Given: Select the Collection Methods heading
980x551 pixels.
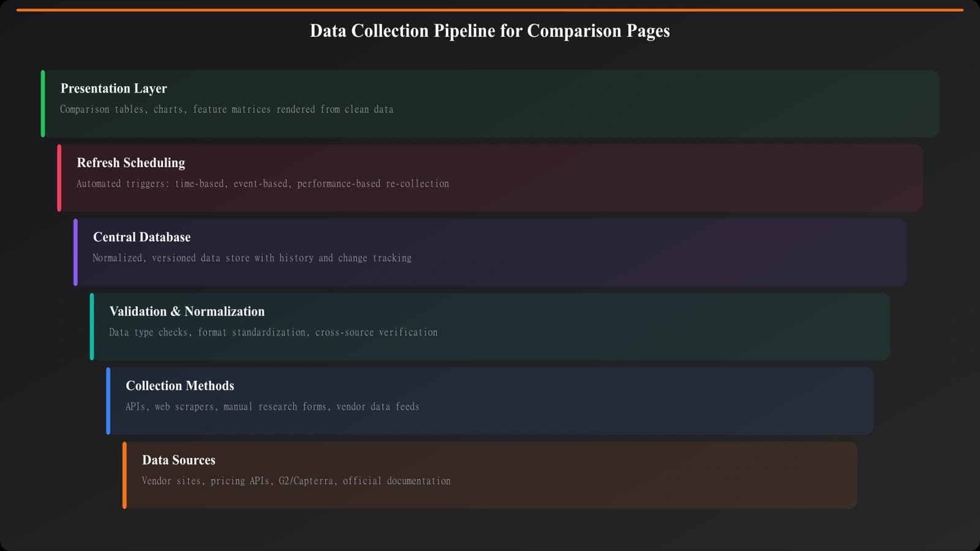Looking at the screenshot, I should click(179, 386).
